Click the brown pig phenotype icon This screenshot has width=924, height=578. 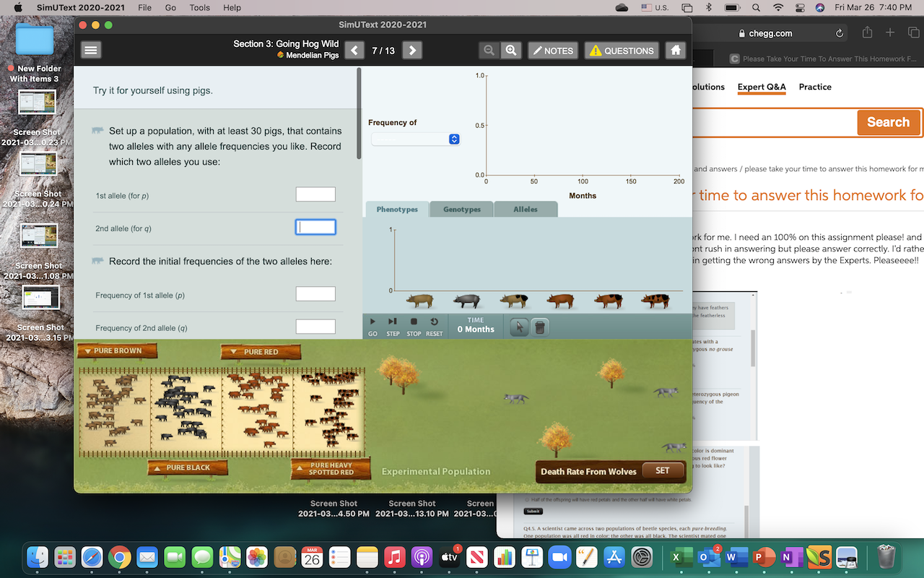tap(419, 301)
